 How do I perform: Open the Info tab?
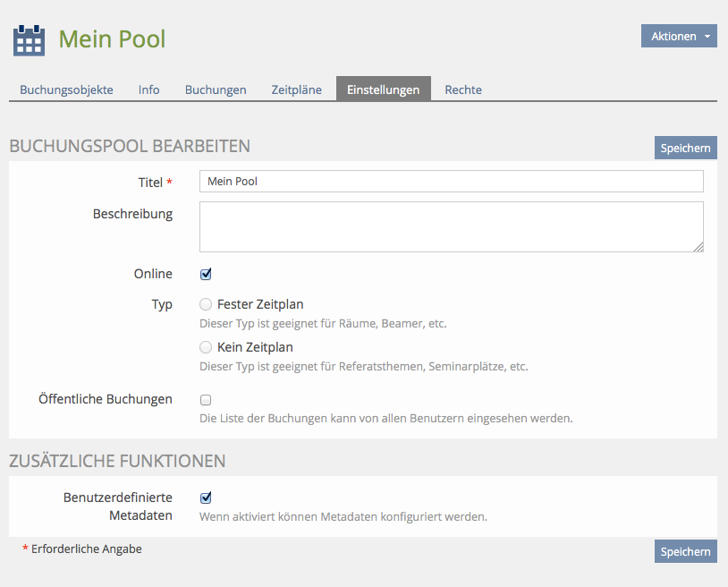point(148,89)
